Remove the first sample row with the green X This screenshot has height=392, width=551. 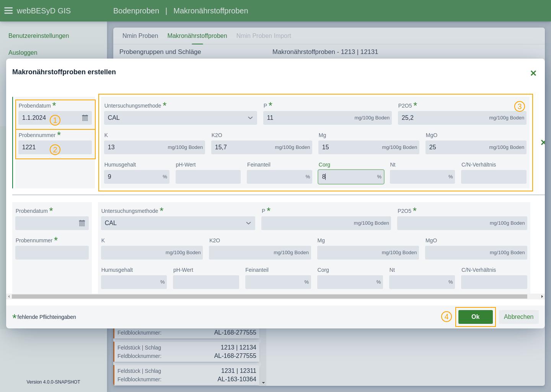tap(543, 142)
